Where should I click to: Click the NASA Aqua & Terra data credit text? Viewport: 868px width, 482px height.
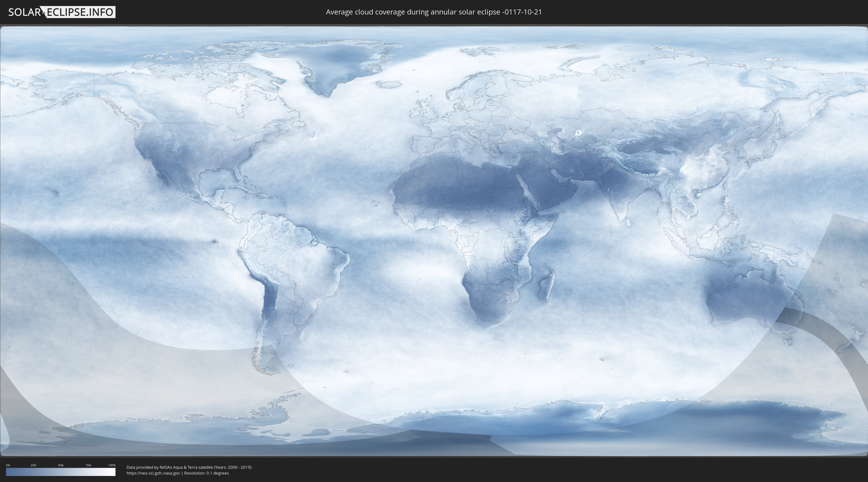[189, 467]
